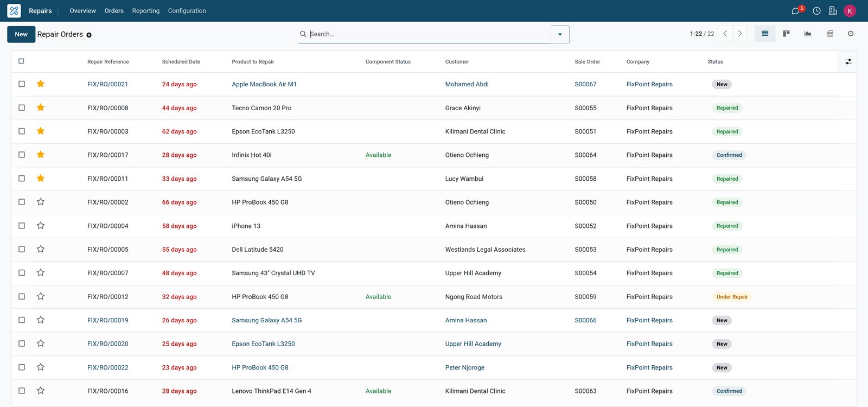
Task: Tick the select-all header checkbox
Action: 21,61
